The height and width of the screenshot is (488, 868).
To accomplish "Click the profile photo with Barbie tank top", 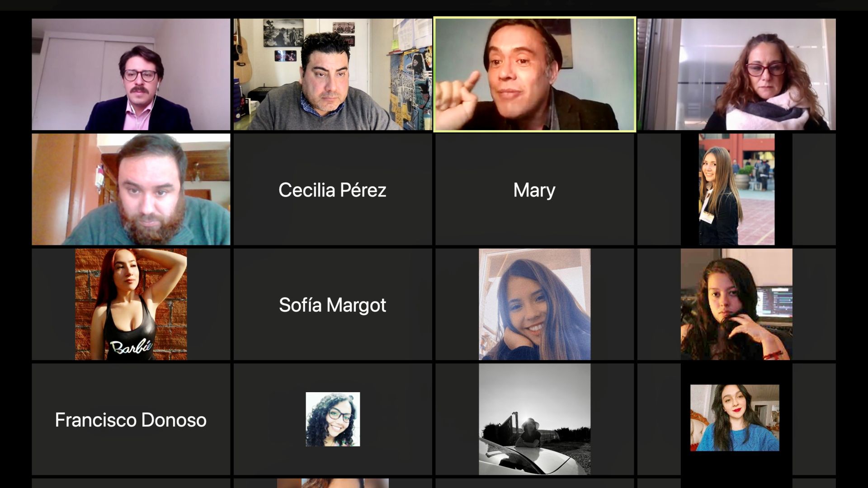I will (131, 304).
